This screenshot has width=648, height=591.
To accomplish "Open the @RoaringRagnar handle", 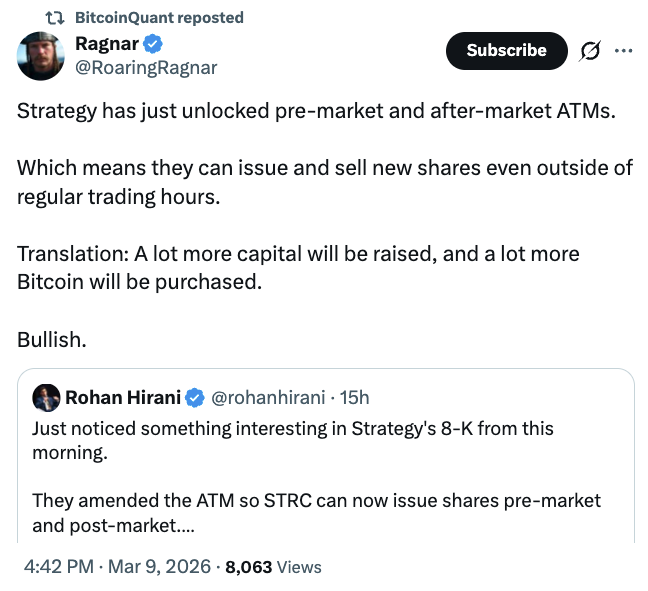I will click(146, 68).
